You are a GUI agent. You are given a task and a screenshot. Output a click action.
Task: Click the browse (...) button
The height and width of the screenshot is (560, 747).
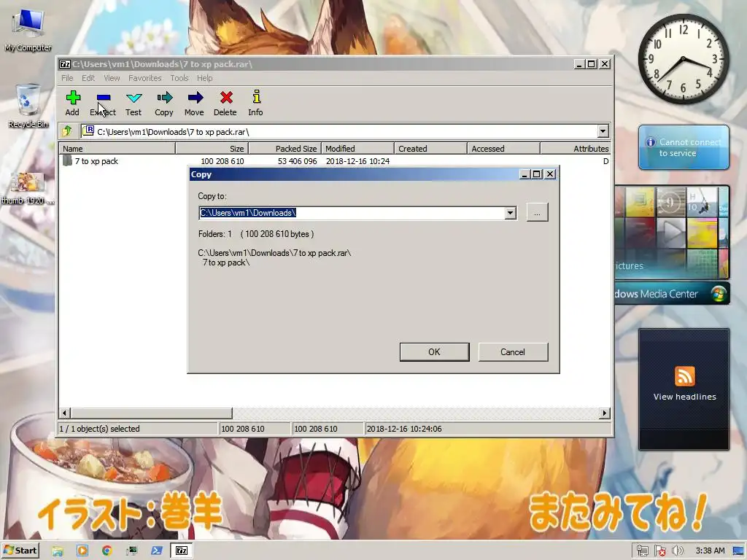coord(538,212)
